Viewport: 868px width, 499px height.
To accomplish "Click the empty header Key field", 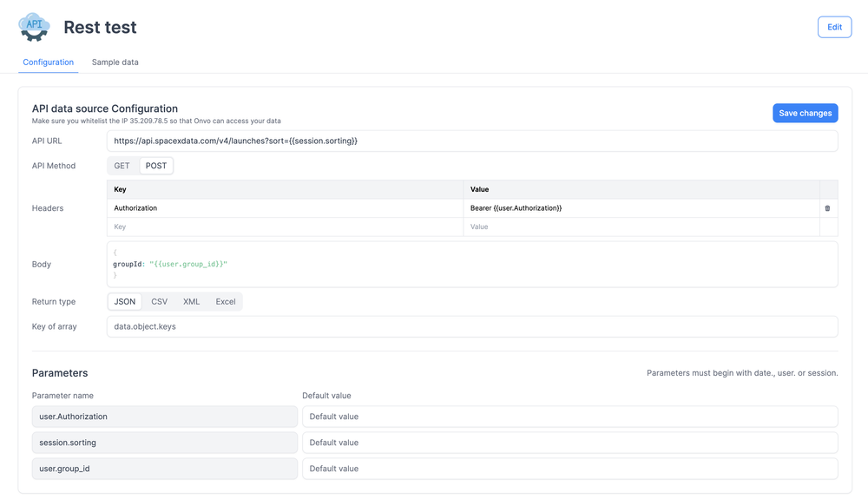I will tap(285, 227).
